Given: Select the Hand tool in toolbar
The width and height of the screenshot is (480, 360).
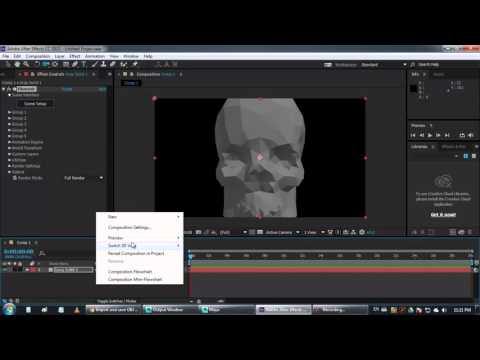Looking at the screenshot, I should (x=17, y=64).
